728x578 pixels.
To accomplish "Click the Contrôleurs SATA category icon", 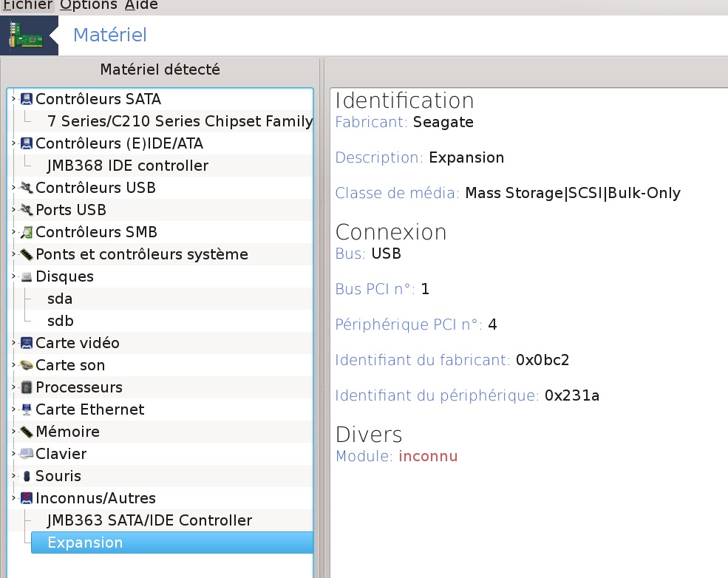I will coord(27,99).
